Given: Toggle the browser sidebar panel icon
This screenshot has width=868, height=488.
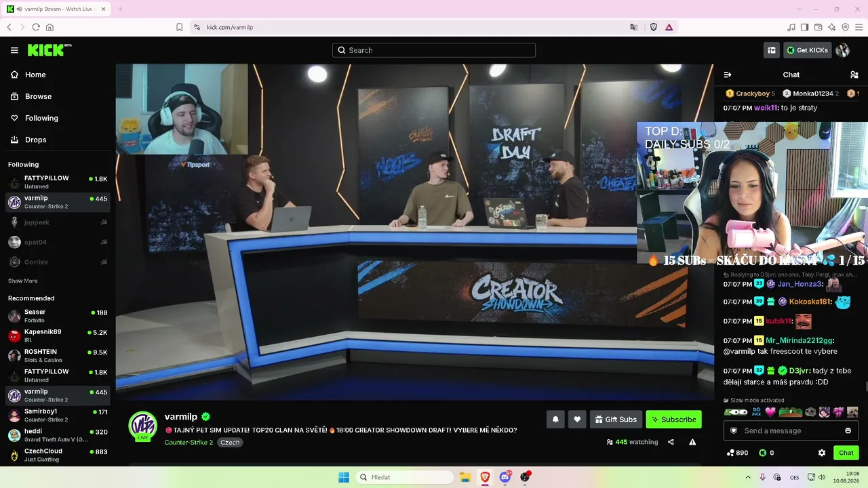Looking at the screenshot, I should pyautogui.click(x=805, y=27).
